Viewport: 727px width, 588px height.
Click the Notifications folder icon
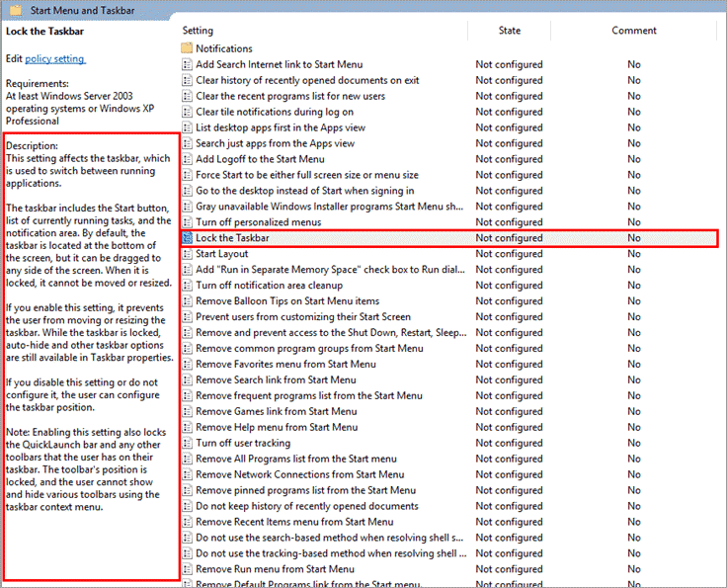(x=187, y=48)
